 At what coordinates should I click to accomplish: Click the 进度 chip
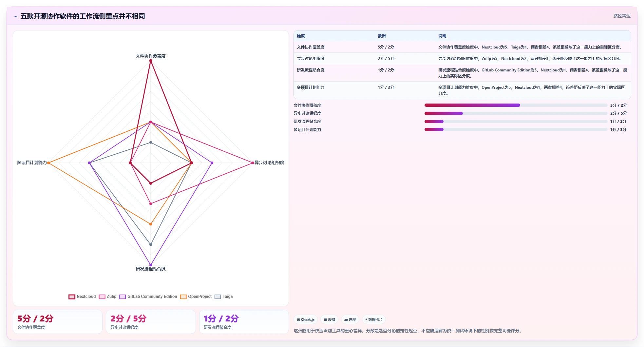pyautogui.click(x=350, y=319)
